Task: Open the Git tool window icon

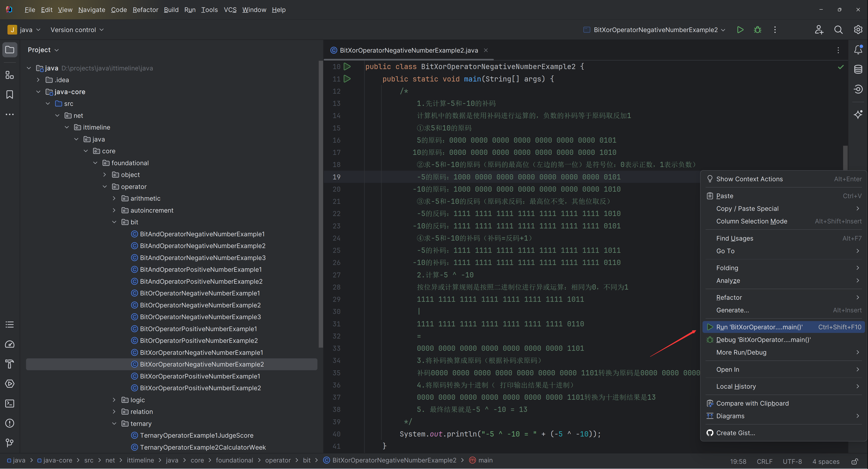Action: point(10,443)
